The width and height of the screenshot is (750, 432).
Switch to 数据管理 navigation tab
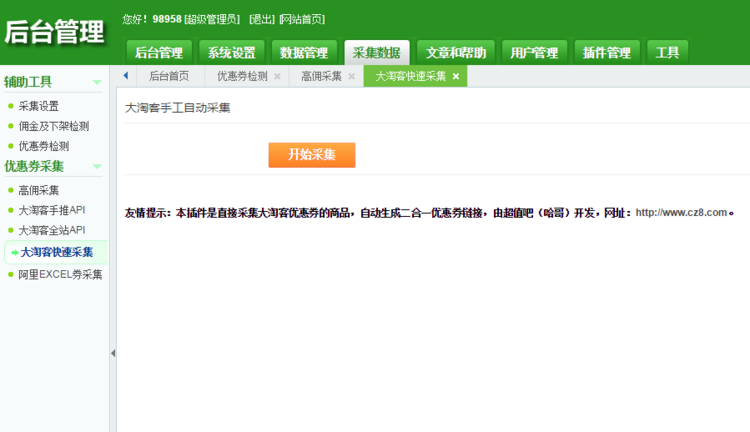[x=304, y=53]
